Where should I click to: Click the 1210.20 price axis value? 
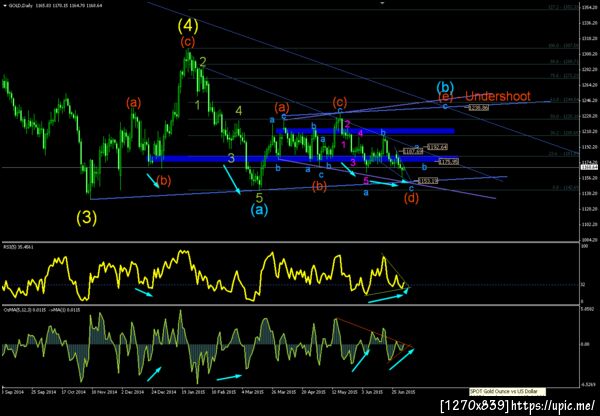(589, 131)
